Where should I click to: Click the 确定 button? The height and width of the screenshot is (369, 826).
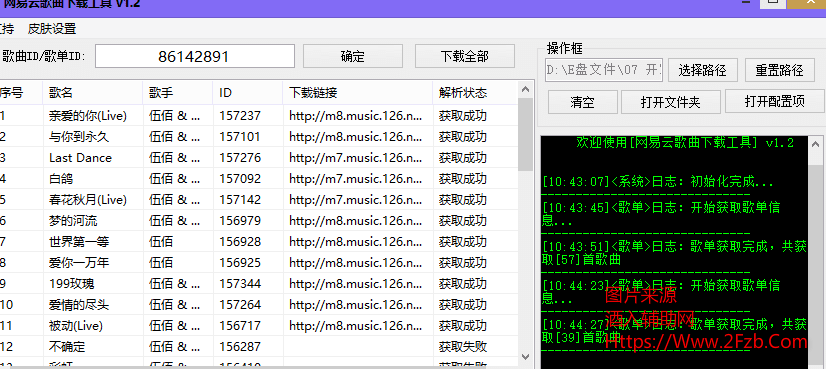(x=352, y=56)
